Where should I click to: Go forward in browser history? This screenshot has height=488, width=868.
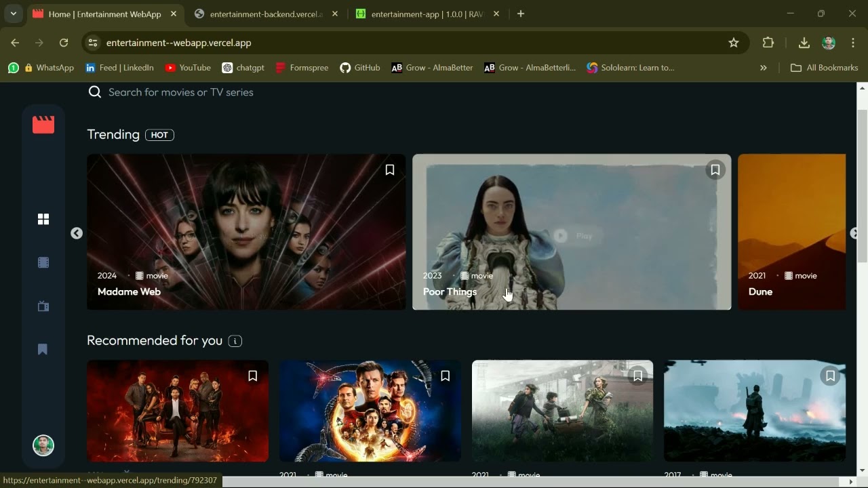point(39,43)
